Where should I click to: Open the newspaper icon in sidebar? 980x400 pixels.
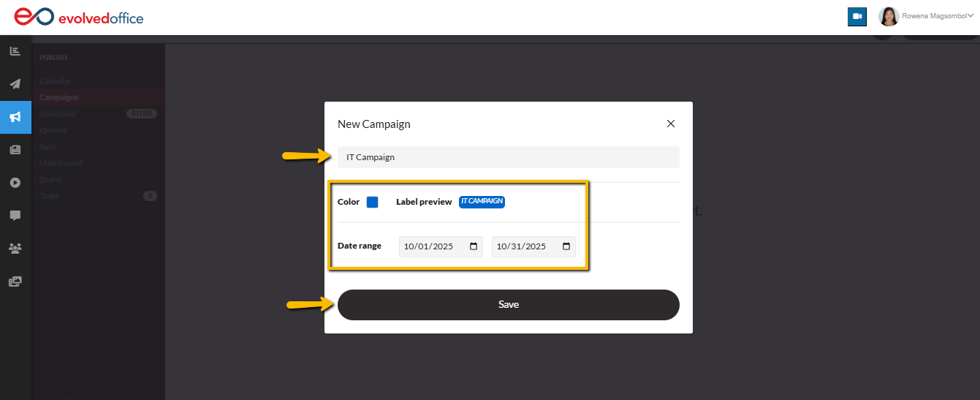tap(15, 150)
